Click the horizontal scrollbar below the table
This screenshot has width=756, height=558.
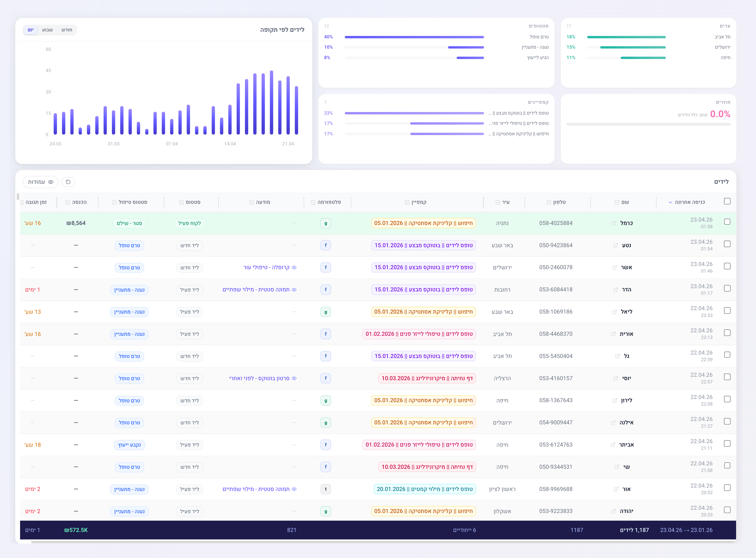[382, 542]
